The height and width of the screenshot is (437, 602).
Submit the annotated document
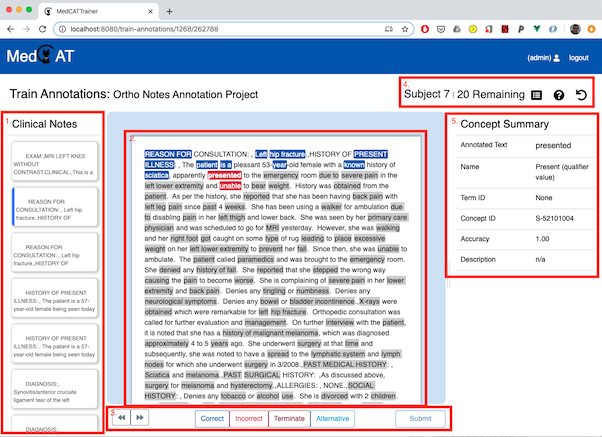pyautogui.click(x=420, y=418)
